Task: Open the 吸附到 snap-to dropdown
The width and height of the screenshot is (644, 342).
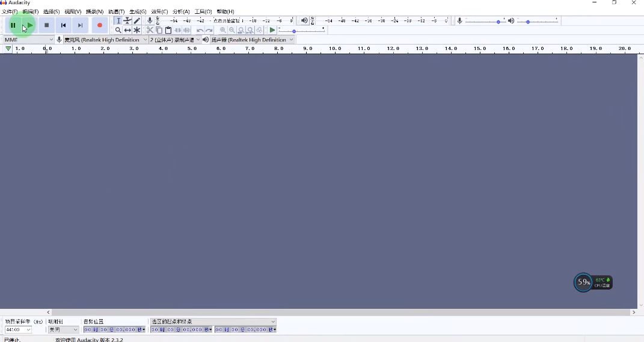Action: (63, 330)
